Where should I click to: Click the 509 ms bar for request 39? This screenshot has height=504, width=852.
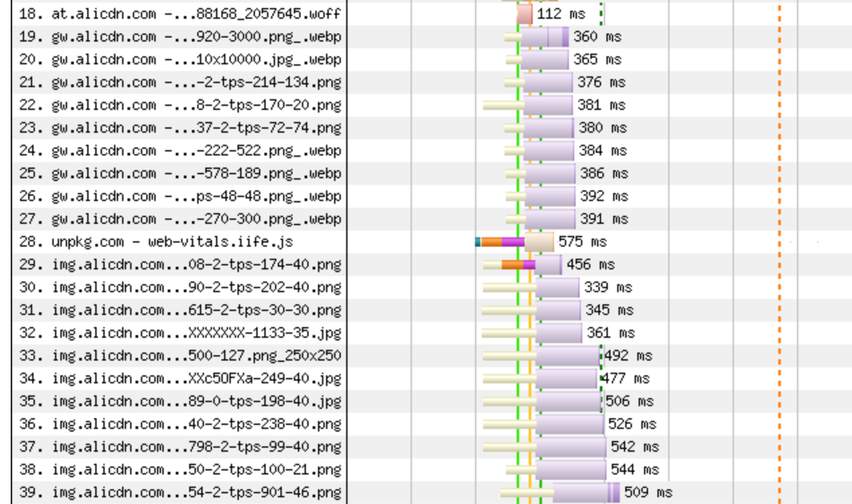[560, 492]
